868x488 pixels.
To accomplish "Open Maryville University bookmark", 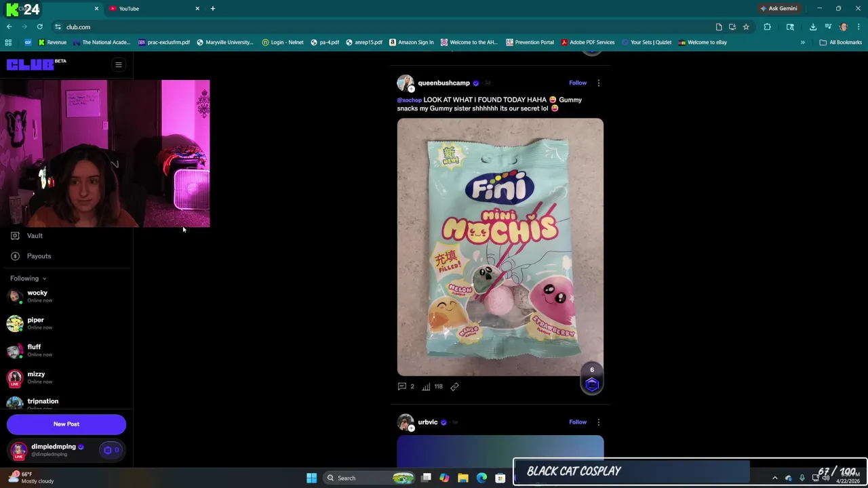I will click(224, 43).
